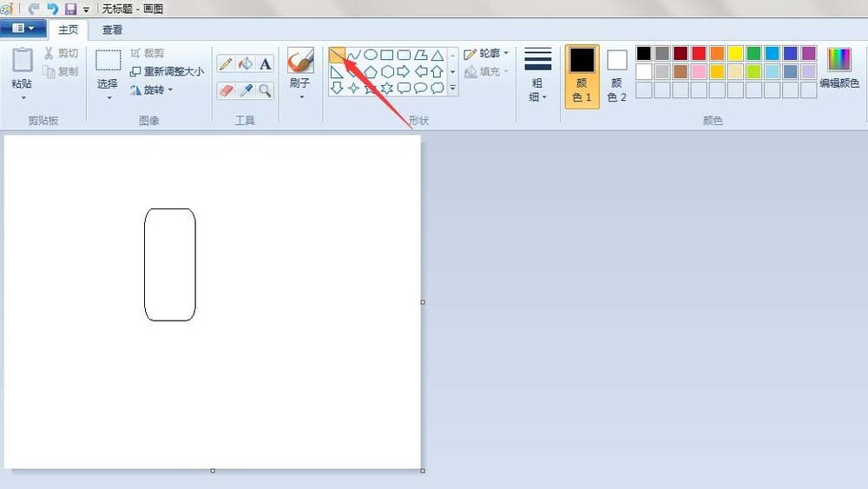Open the 粗细 line size dropdown
Viewport: 868px width, 489px height.
(x=537, y=76)
